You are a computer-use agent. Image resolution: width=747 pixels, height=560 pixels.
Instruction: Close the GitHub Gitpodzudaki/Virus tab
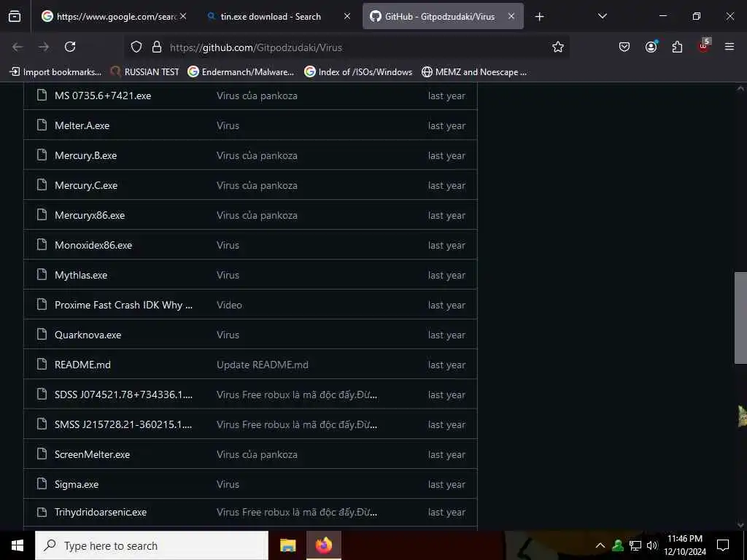point(511,16)
